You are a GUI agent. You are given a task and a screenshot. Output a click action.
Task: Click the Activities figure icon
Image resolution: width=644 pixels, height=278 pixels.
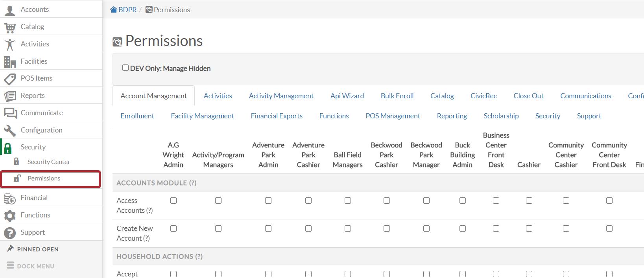(x=9, y=44)
